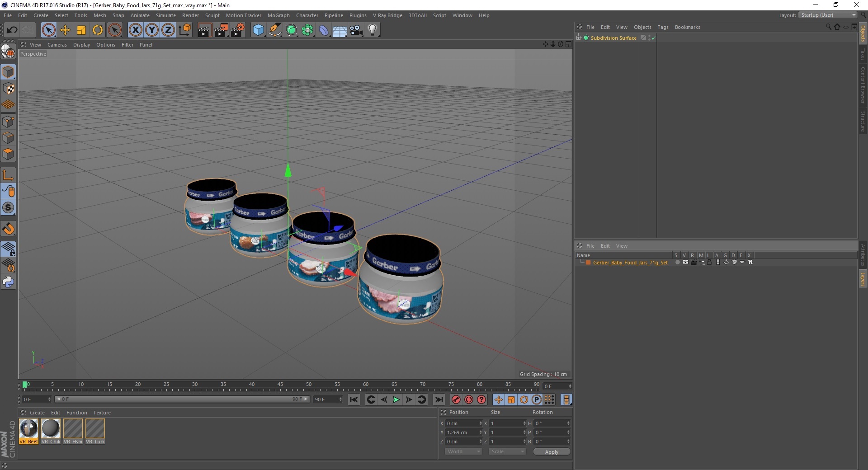The height and width of the screenshot is (470, 868).
Task: Click the Apply button
Action: click(x=552, y=452)
